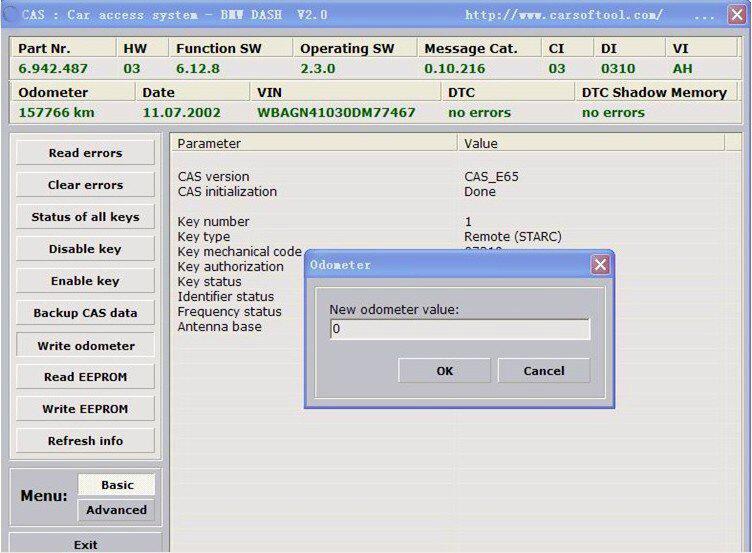
Task: Select the Enable key button
Action: [85, 281]
